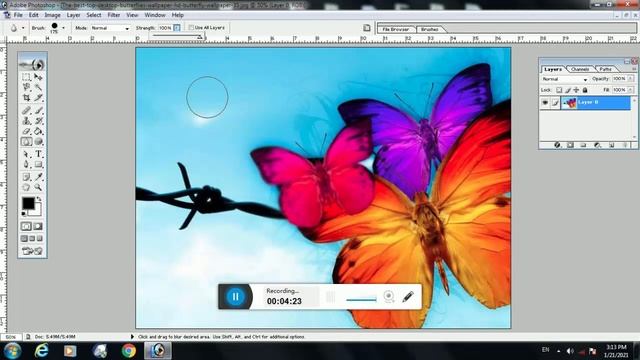Open the Strength slider arrow
The height and width of the screenshot is (360, 640).
[x=177, y=28]
